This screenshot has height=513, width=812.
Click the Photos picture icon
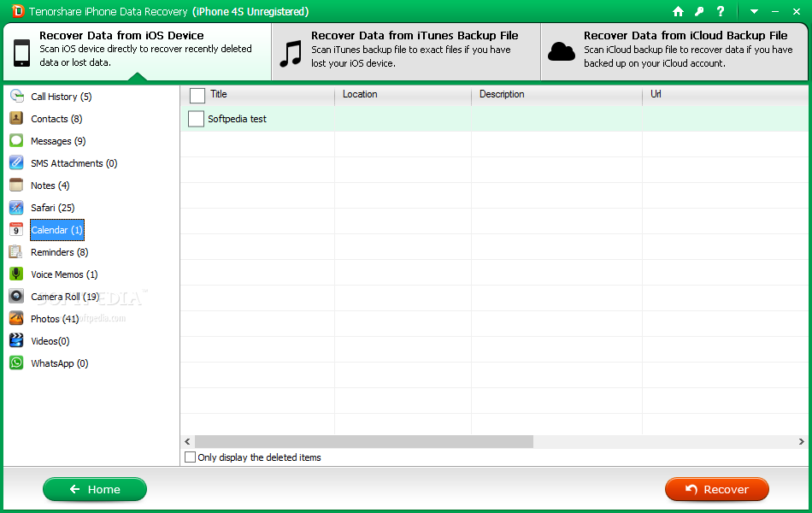[16, 318]
